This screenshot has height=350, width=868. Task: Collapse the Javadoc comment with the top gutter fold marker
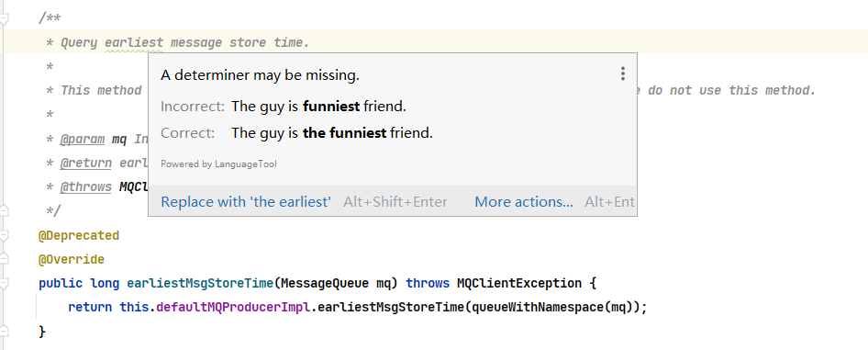4,18
